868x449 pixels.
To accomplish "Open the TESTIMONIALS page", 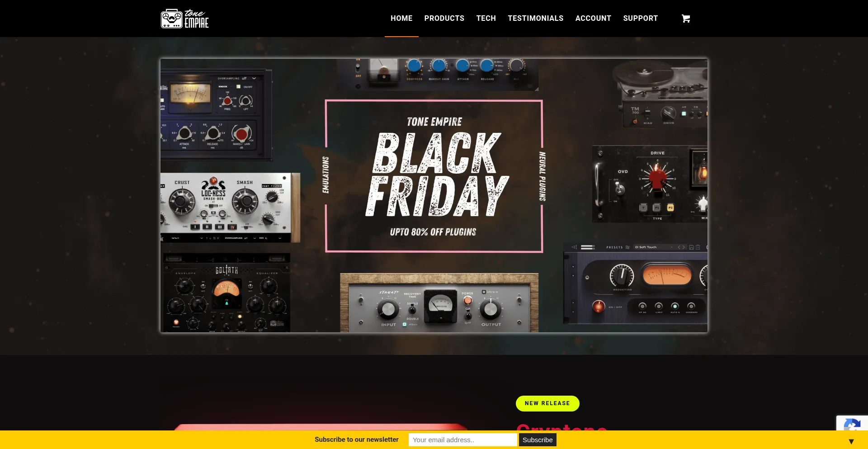I will (535, 19).
